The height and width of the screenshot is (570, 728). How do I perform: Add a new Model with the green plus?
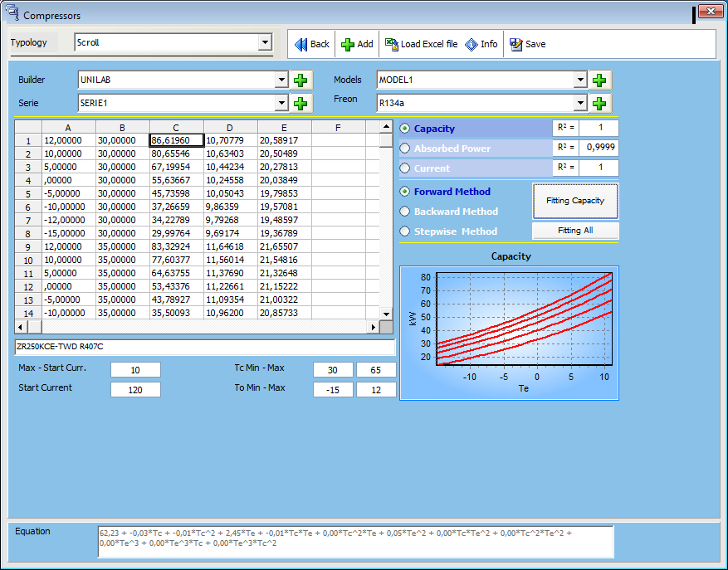click(599, 80)
